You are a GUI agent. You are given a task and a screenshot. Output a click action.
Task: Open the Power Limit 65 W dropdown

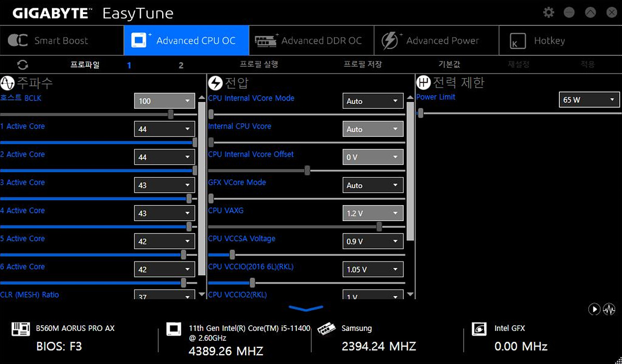(589, 100)
